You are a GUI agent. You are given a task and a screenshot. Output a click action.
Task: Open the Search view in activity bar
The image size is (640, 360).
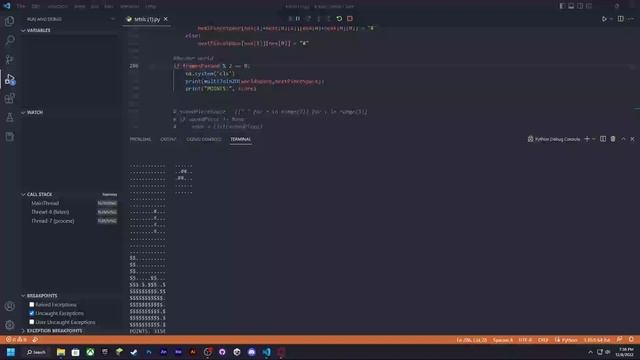[x=9, y=40]
